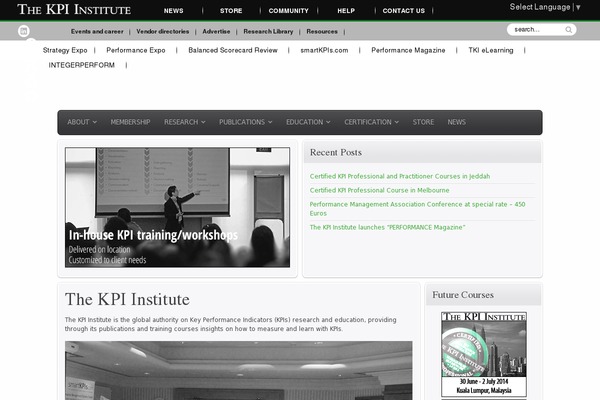
Task: Open the Advertise link
Action: coord(216,31)
